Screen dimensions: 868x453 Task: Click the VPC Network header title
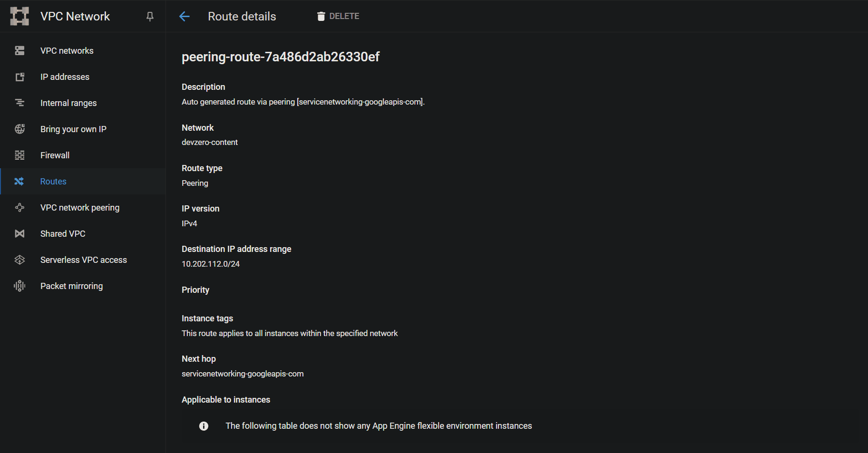tap(75, 17)
